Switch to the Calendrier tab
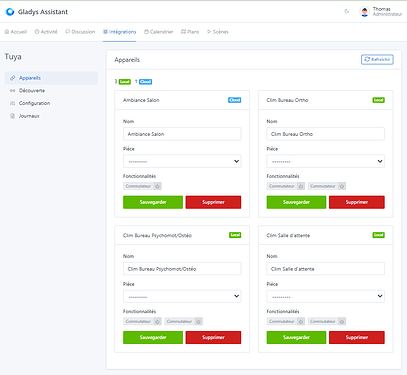 point(159,32)
